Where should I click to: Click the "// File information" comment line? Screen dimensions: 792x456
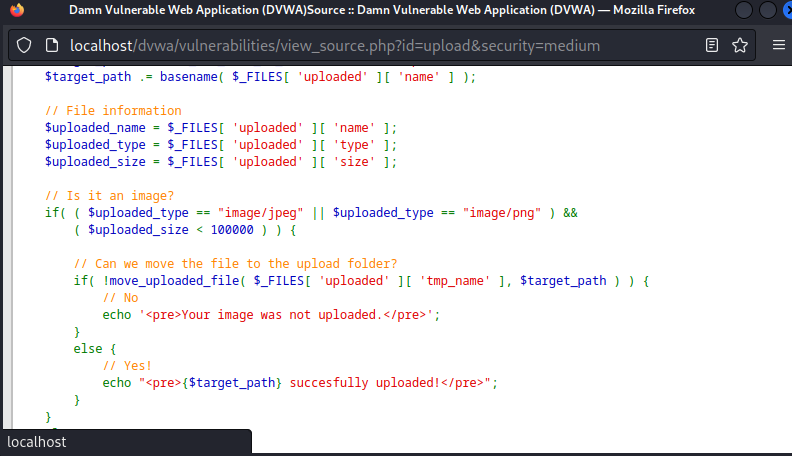point(113,111)
